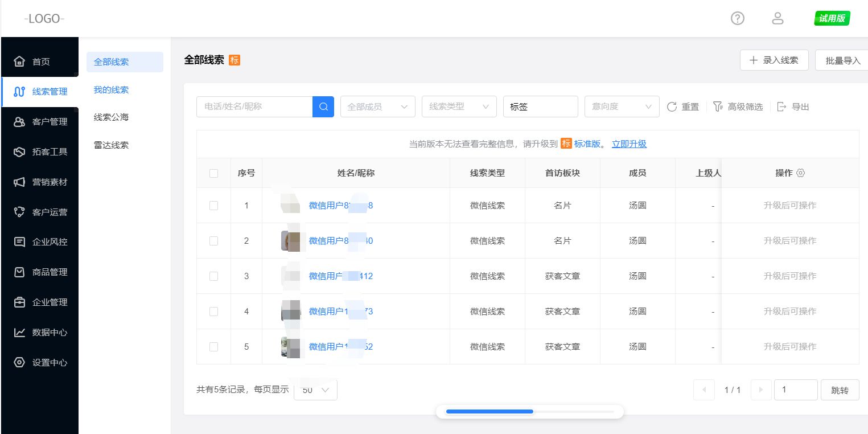The height and width of the screenshot is (434, 868).
Task: Click the 重置 reset button
Action: [683, 107]
